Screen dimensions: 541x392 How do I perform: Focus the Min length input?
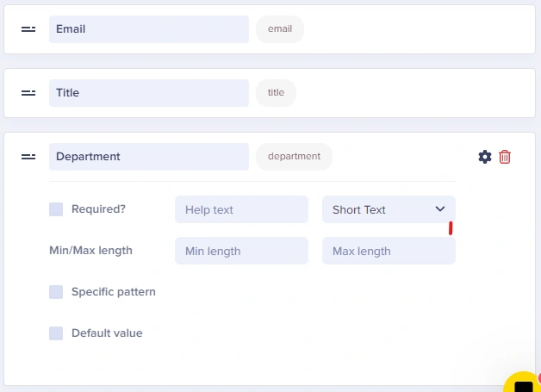(241, 251)
